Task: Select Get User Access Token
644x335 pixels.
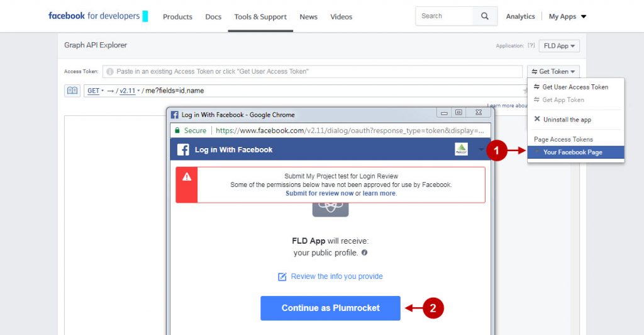Action: click(576, 87)
